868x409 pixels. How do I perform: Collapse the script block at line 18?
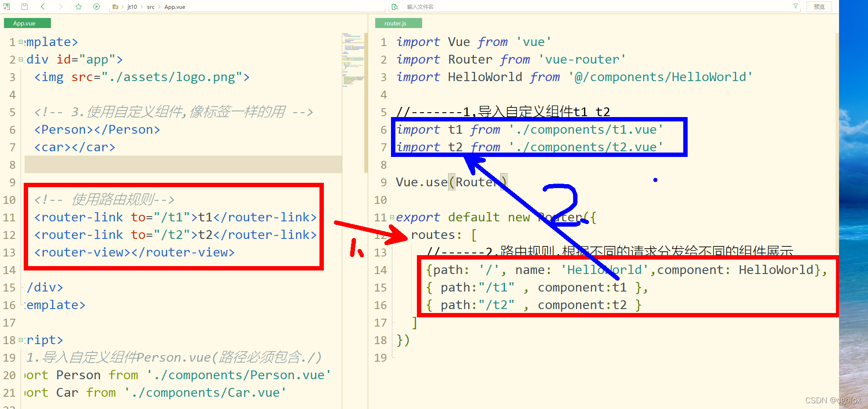pyautogui.click(x=21, y=340)
